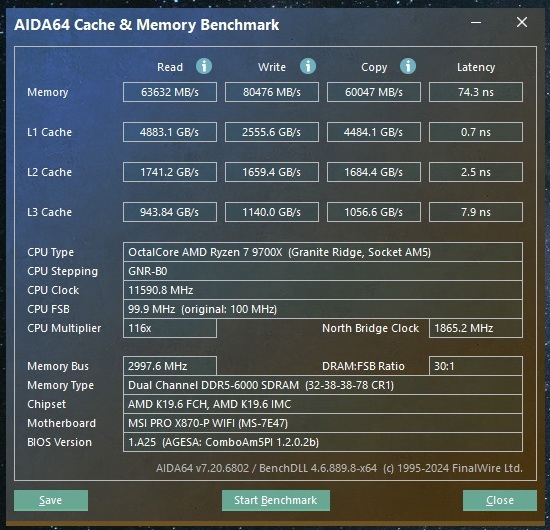
Task: Click L1 Cache Write 2555.6 GB/s
Action: [x=272, y=132]
